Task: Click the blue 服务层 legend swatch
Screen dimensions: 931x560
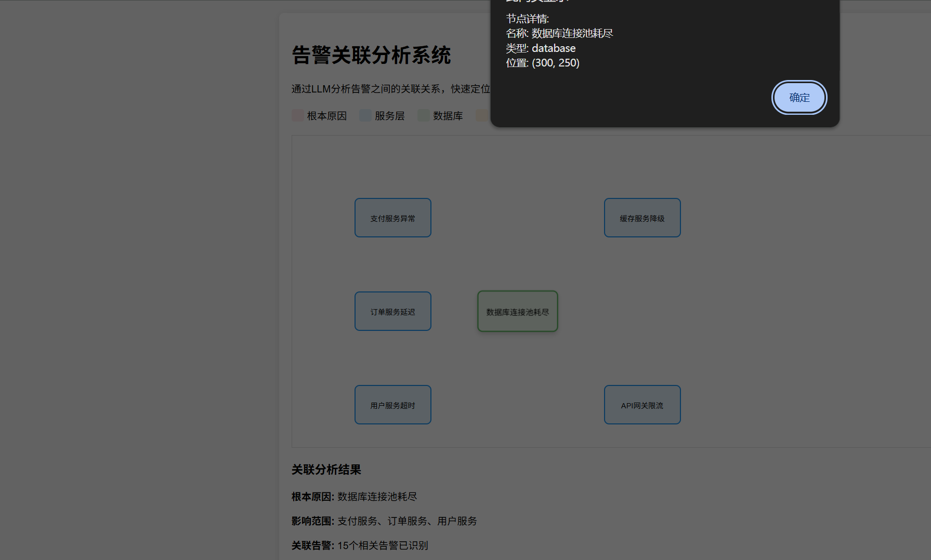Action: (365, 115)
